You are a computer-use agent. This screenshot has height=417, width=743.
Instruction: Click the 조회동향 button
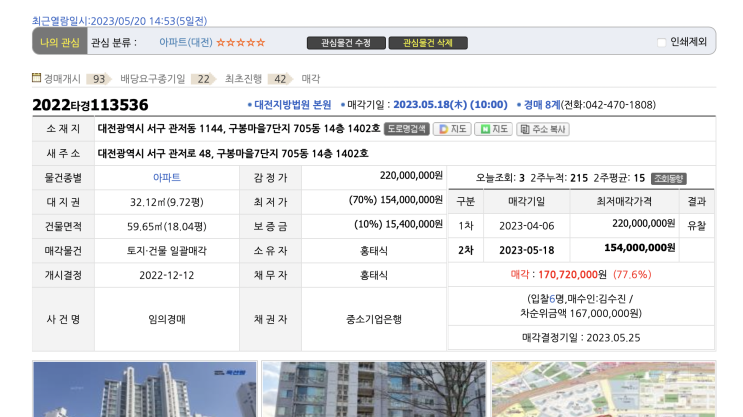[x=669, y=178]
